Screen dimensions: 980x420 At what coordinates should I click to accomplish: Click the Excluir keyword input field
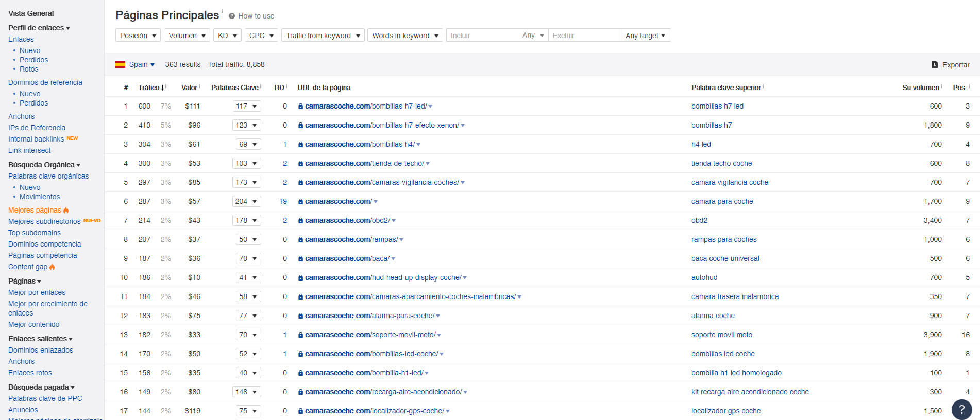[x=584, y=36]
